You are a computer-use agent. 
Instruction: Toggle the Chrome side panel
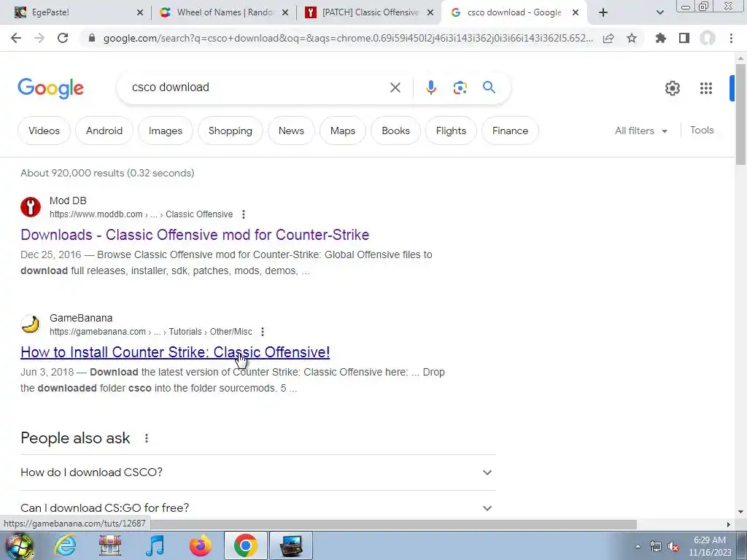click(x=684, y=38)
